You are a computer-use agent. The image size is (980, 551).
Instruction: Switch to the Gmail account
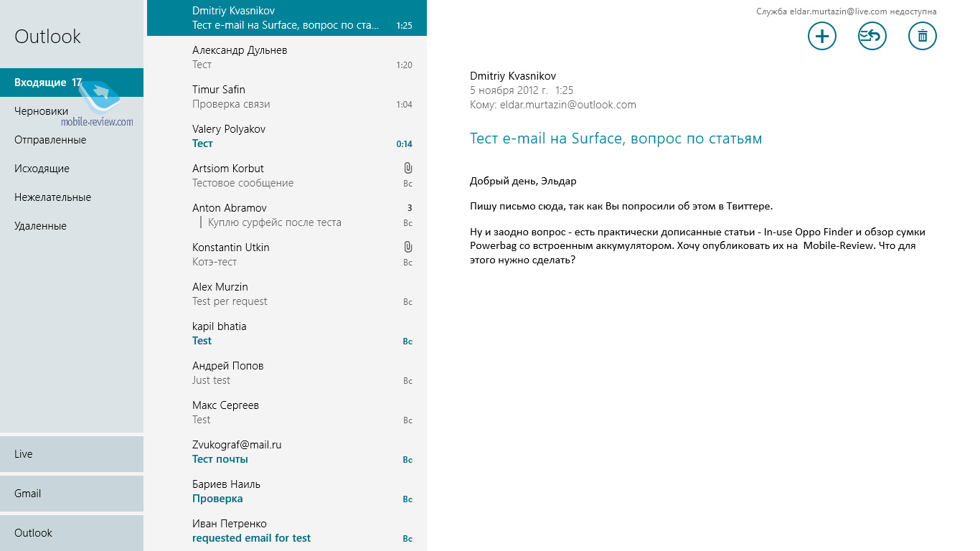point(72,494)
